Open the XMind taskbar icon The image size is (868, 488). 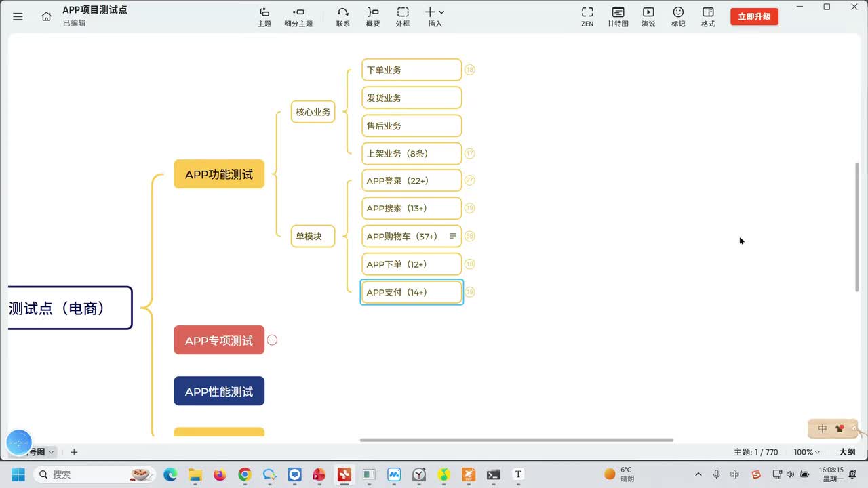(x=344, y=474)
